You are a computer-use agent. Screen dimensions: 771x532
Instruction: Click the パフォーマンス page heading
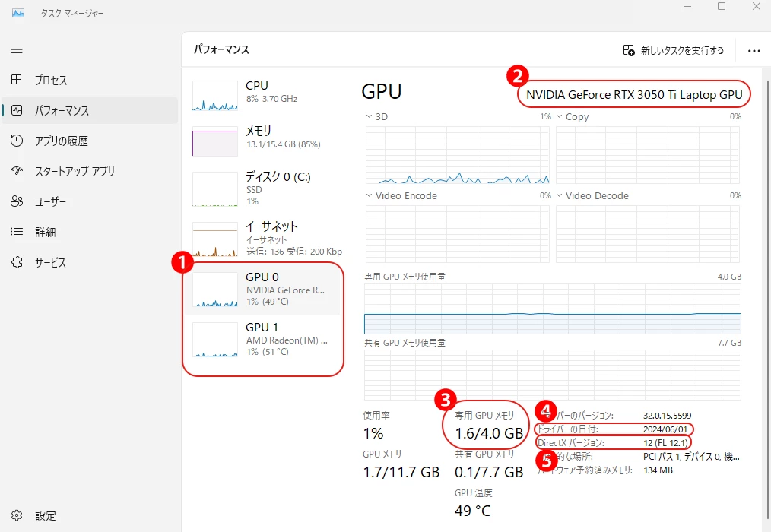coord(221,49)
